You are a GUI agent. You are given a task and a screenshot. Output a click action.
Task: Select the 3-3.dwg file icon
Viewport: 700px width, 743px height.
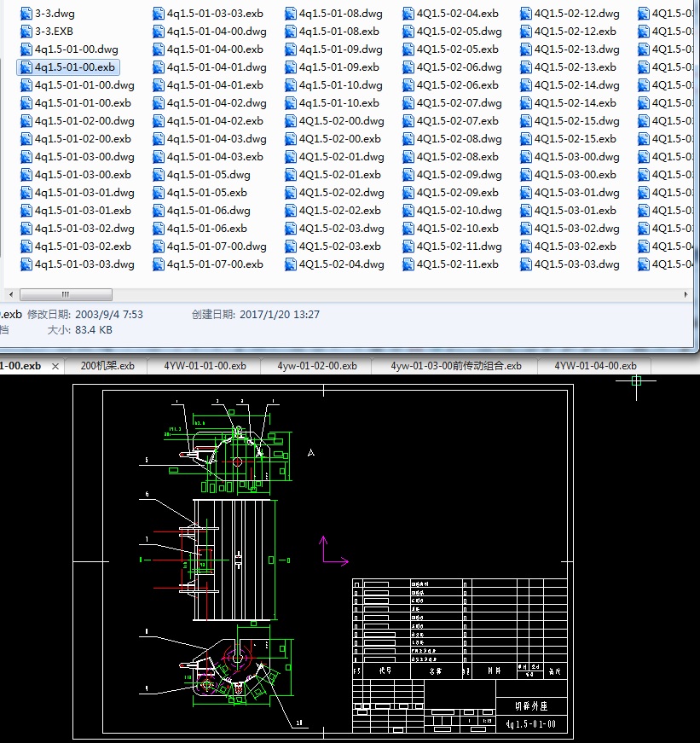[x=26, y=14]
